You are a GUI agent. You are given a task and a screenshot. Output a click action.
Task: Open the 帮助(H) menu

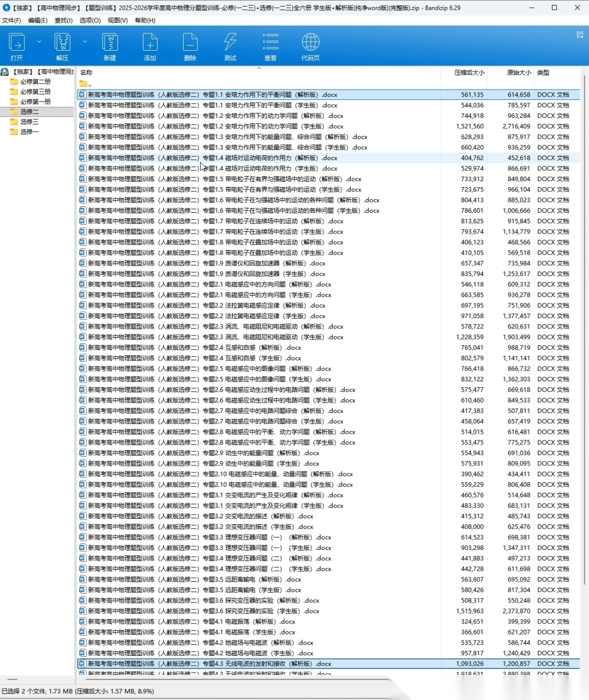tap(145, 20)
